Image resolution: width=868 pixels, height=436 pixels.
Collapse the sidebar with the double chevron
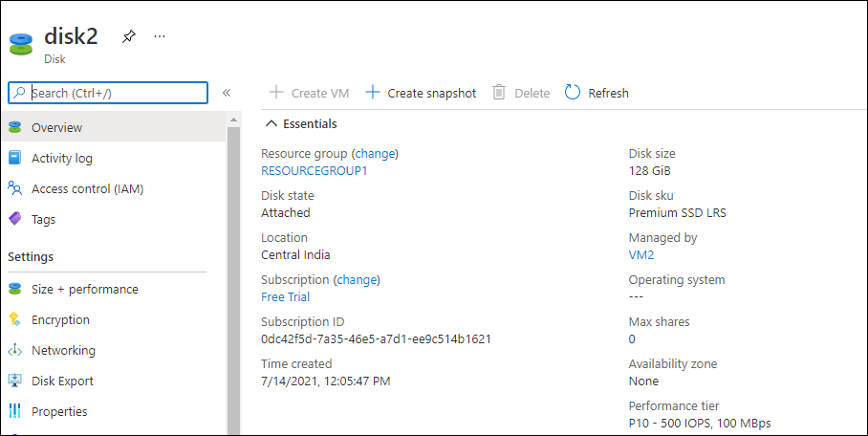[x=227, y=93]
